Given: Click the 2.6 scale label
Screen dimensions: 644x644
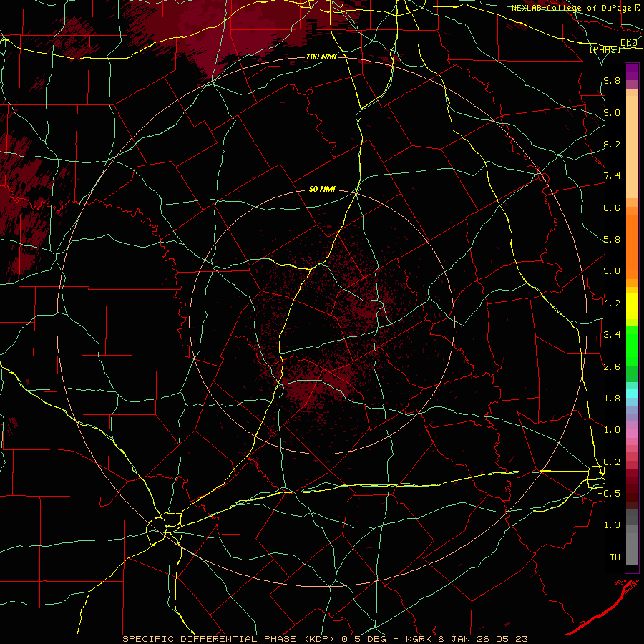Looking at the screenshot, I should 612,367.
